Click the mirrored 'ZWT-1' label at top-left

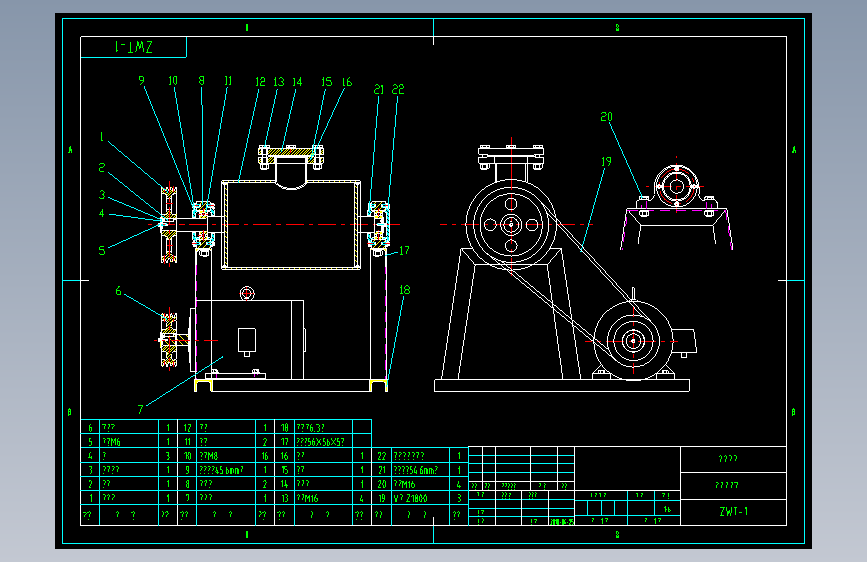click(133, 47)
